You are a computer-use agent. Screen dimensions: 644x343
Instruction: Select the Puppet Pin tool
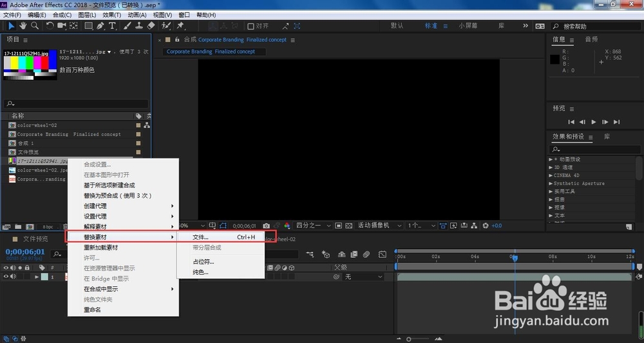coord(180,26)
